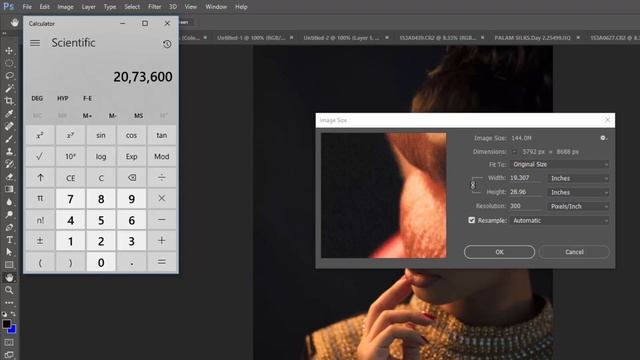Select the Hand tool in the toolbar
Viewport: 640px width, 360px height.
point(9,278)
